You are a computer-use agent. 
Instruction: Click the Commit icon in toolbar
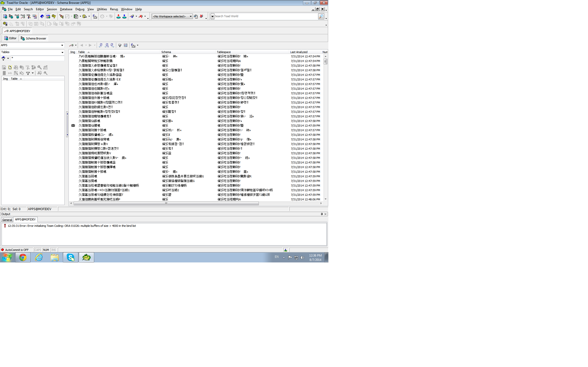tap(119, 16)
